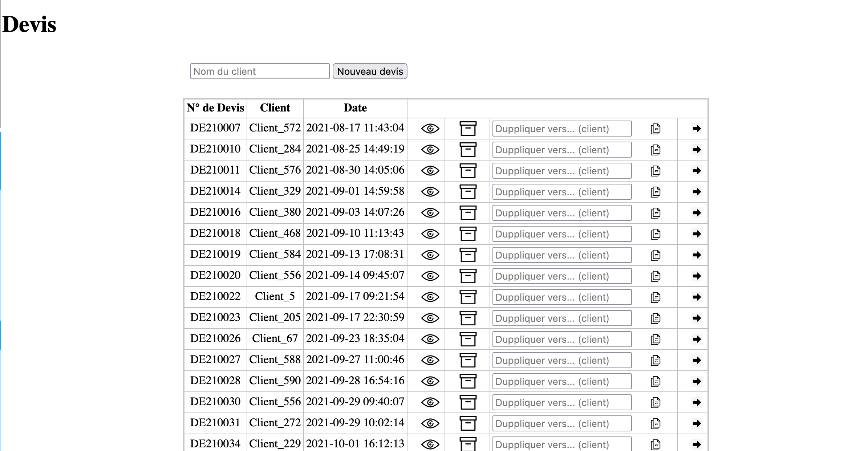Open eye view for devis DE210022
The width and height of the screenshot is (868, 451).
tap(430, 297)
